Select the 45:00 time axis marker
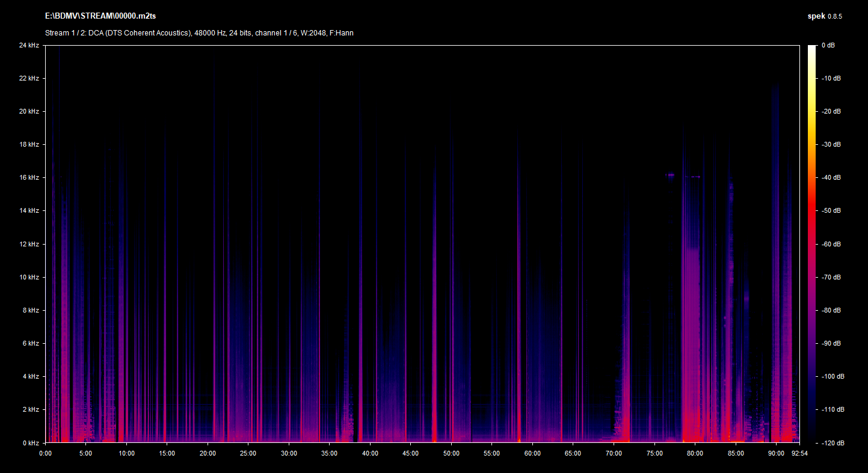868x473 pixels. (410, 453)
